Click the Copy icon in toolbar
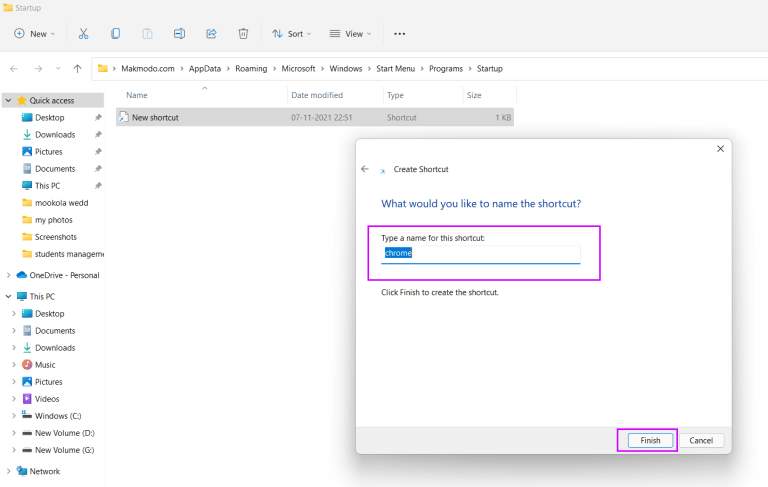Image resolution: width=768 pixels, height=487 pixels. click(x=115, y=33)
